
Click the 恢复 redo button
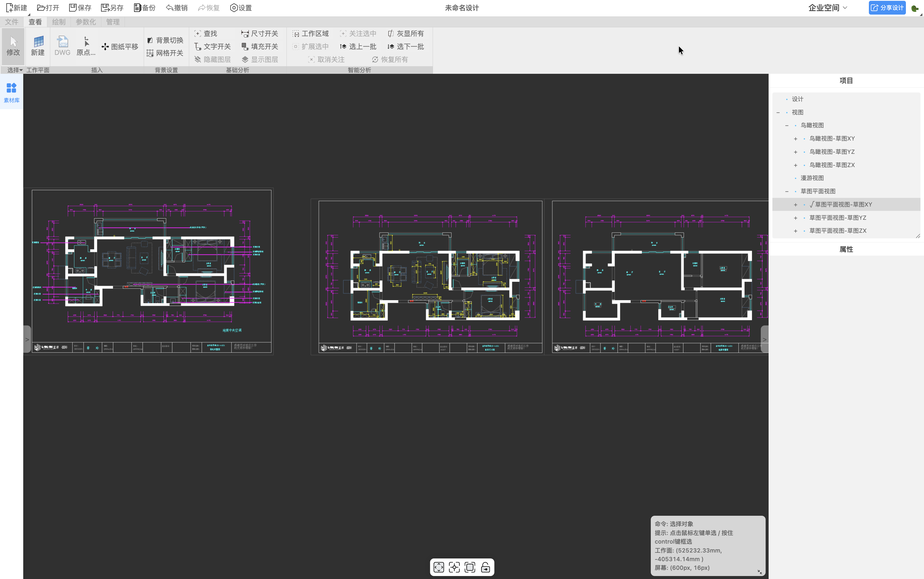click(209, 8)
